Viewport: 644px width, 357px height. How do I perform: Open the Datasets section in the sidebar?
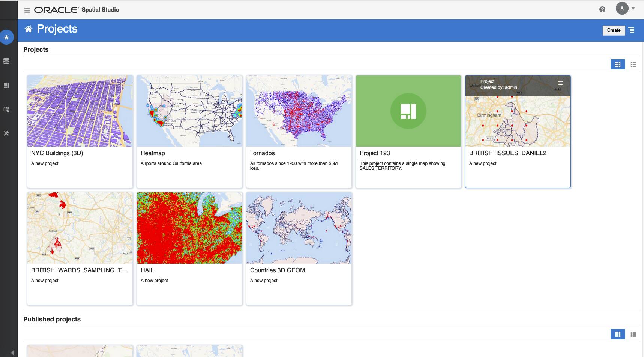tap(6, 61)
